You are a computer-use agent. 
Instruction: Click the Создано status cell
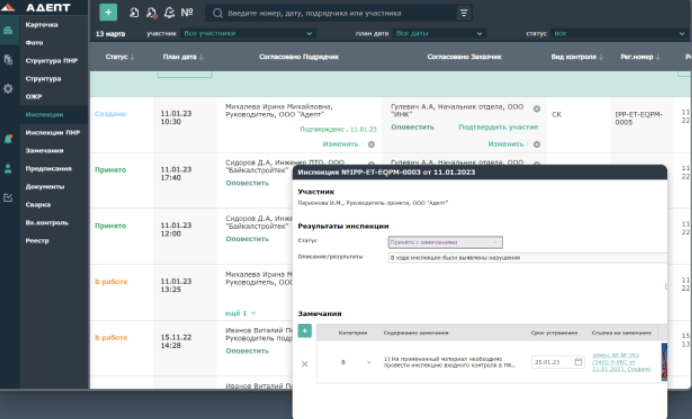point(110,114)
